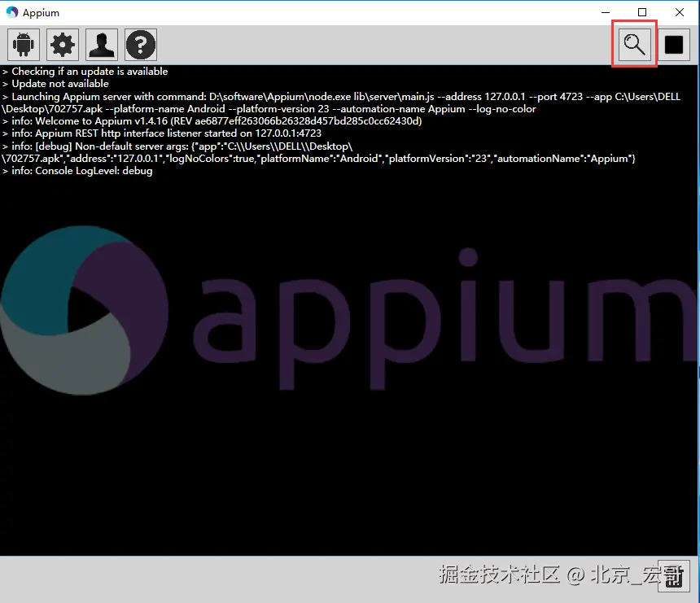Stop the Appium server with the square button
The image size is (700, 603).
click(x=674, y=44)
